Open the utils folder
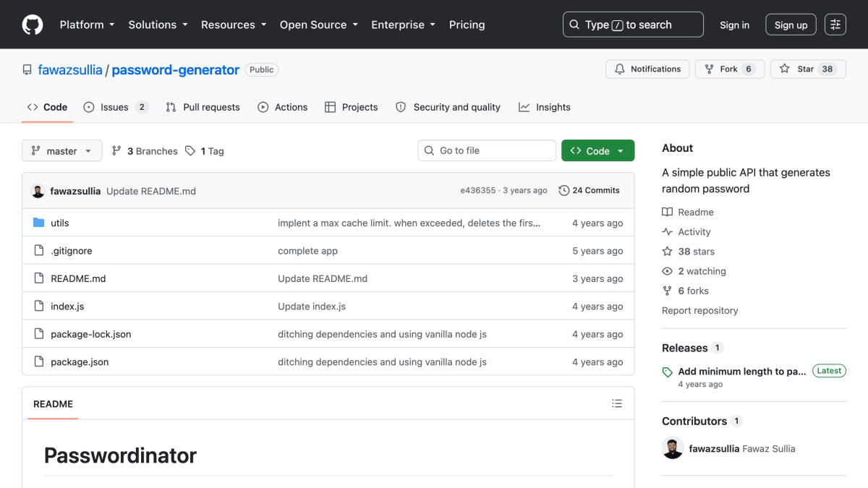This screenshot has width=868, height=488. coord(60,223)
